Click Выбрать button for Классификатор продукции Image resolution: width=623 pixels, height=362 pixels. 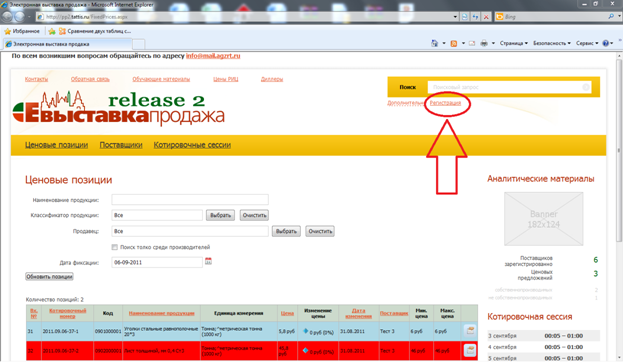tap(220, 215)
